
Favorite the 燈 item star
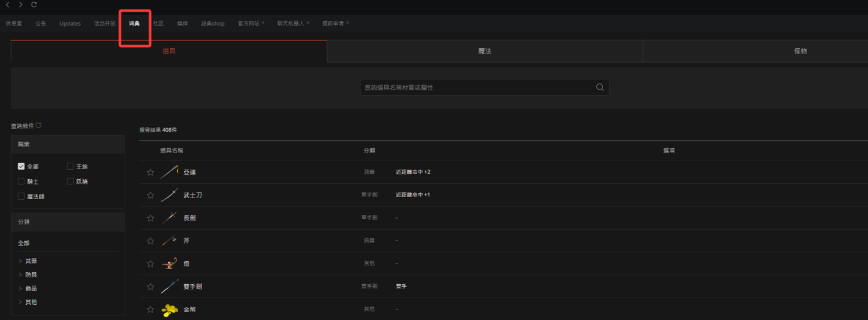pos(150,264)
